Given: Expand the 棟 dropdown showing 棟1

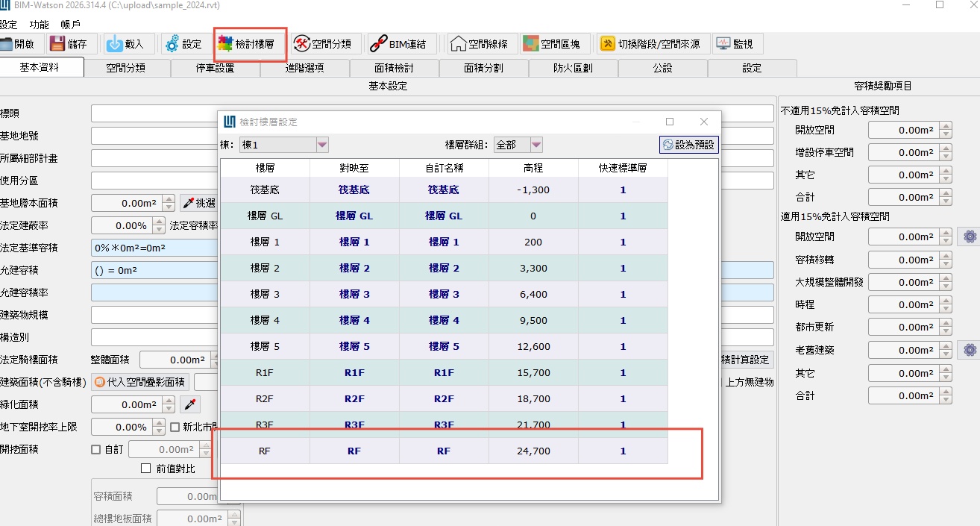Looking at the screenshot, I should 322,145.
